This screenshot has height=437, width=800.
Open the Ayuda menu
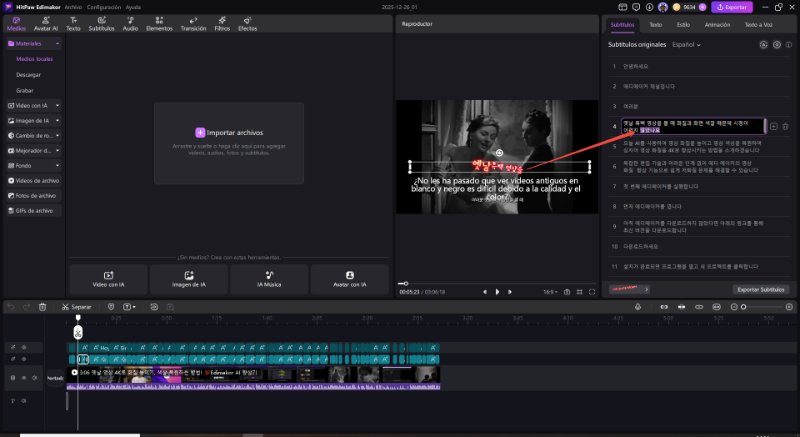point(133,7)
